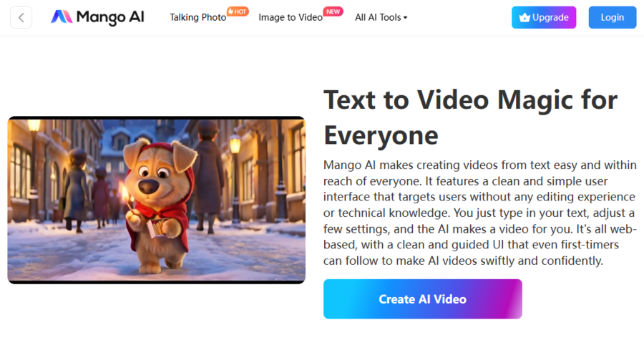Expand the All AI Tools dropdown
The image size is (644, 358).
[378, 17]
